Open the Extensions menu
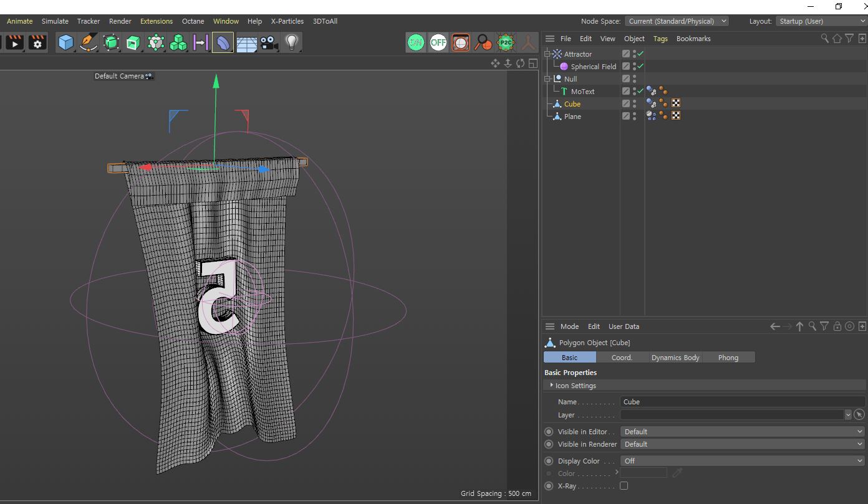This screenshot has height=504, width=868. click(x=156, y=21)
